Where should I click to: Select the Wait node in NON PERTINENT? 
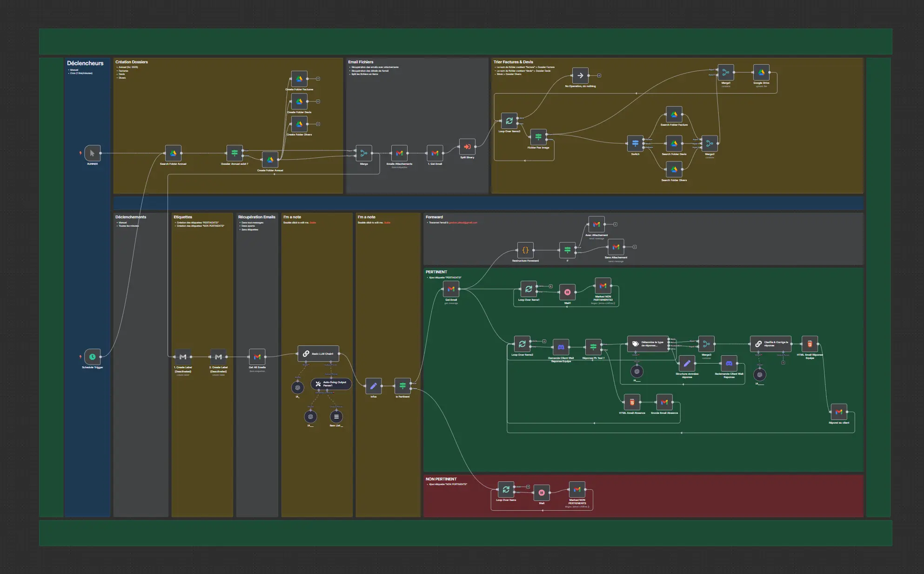click(x=542, y=493)
